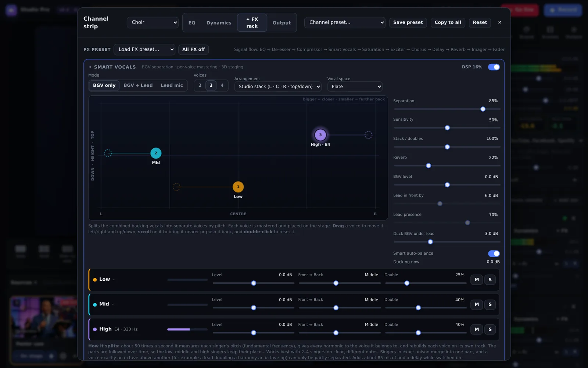The image size is (588, 368).
Task: Click the Sensitivity slider handle
Action: coord(447,128)
